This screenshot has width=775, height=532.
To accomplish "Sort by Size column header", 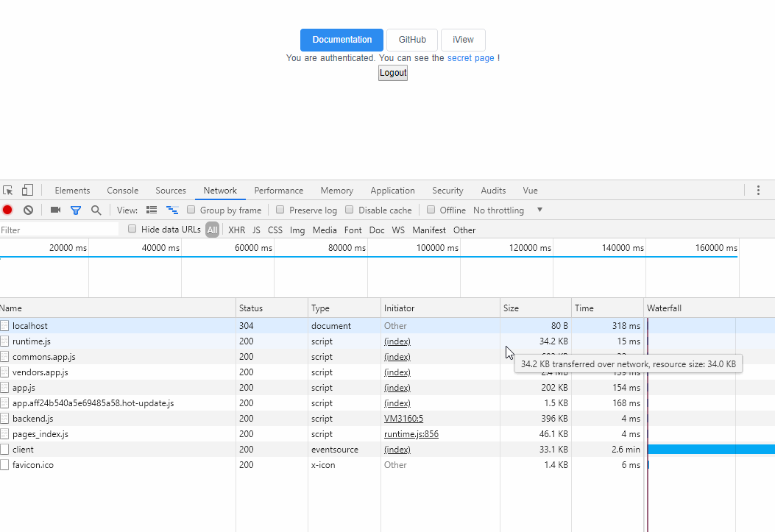I will [536, 308].
